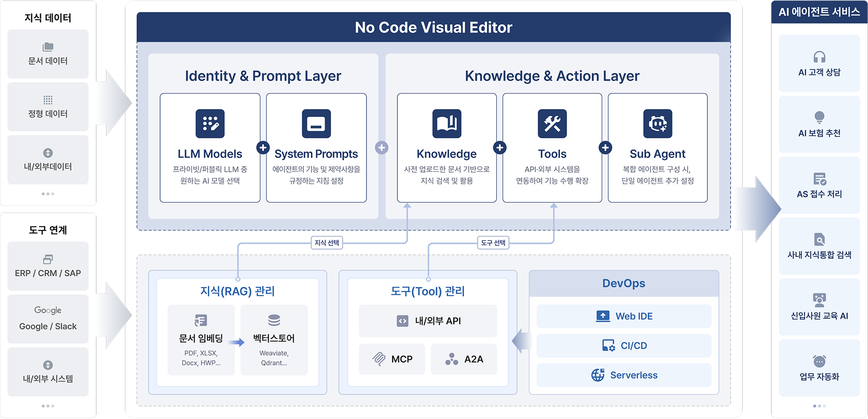The width and height of the screenshot is (868, 419).
Task: Click the Tools wrench icon
Action: point(552,123)
